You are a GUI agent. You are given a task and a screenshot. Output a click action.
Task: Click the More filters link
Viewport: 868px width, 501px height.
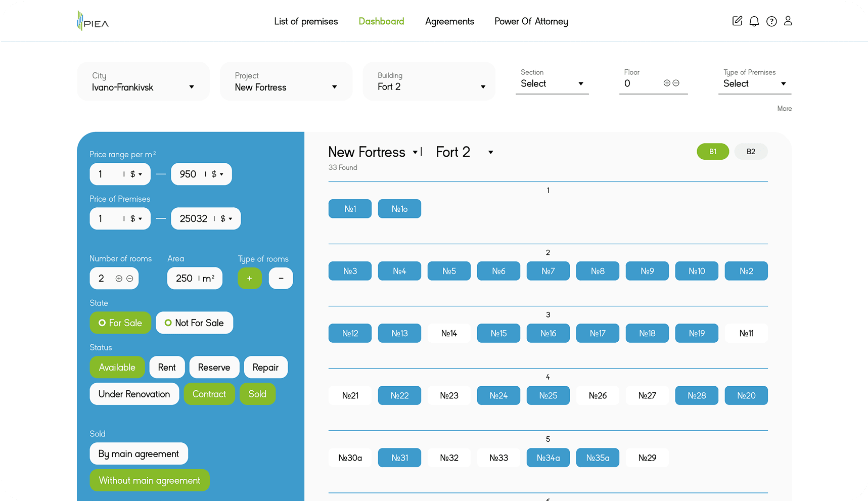pyautogui.click(x=784, y=109)
